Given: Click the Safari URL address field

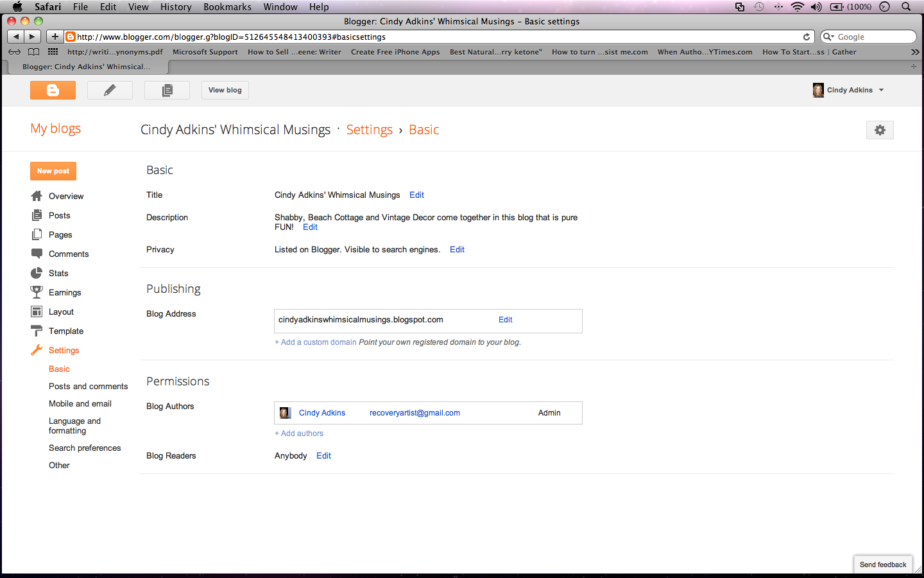Looking at the screenshot, I should click(439, 37).
